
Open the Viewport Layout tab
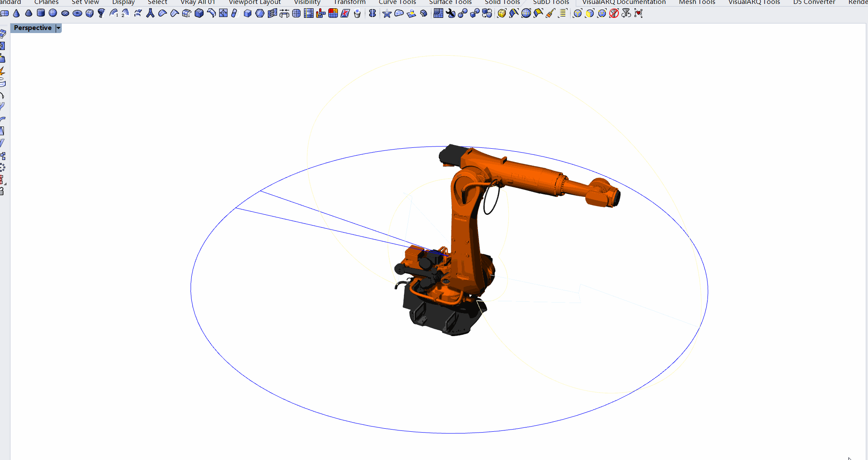tap(254, 2)
